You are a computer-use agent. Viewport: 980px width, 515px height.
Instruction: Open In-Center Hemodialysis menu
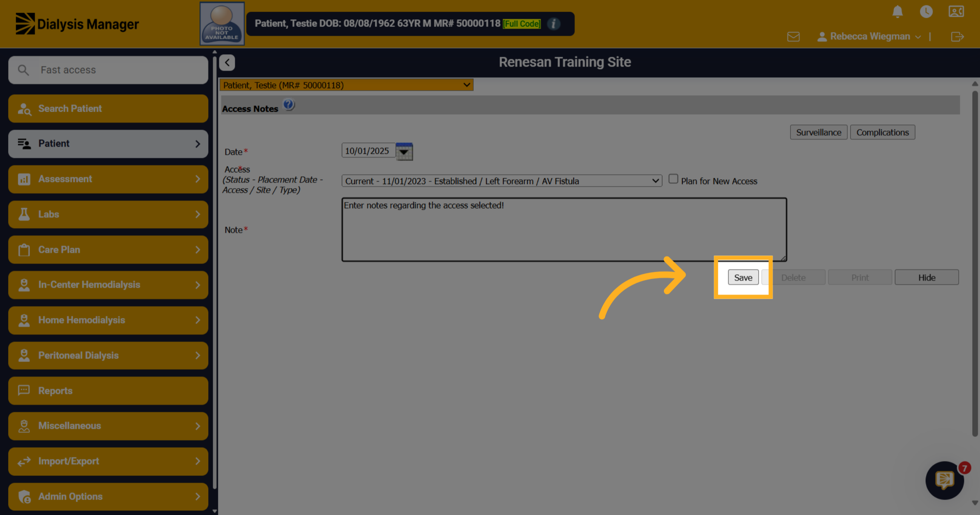108,285
